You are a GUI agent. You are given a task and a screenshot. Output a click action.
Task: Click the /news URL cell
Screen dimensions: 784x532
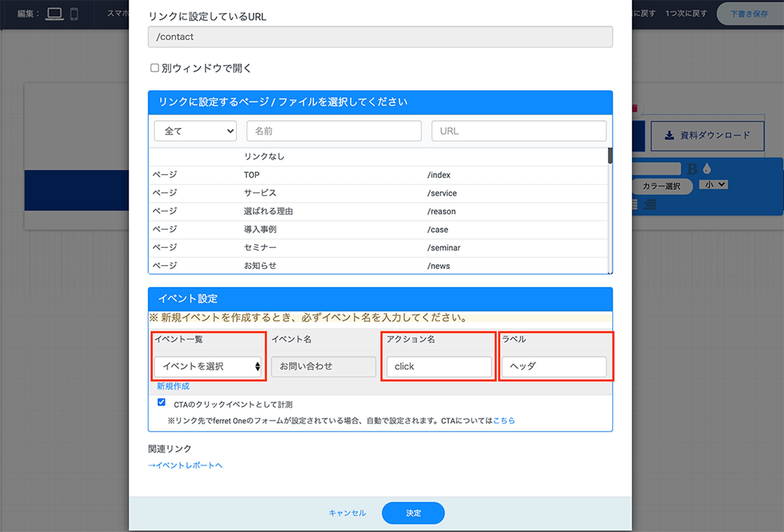[x=439, y=266]
